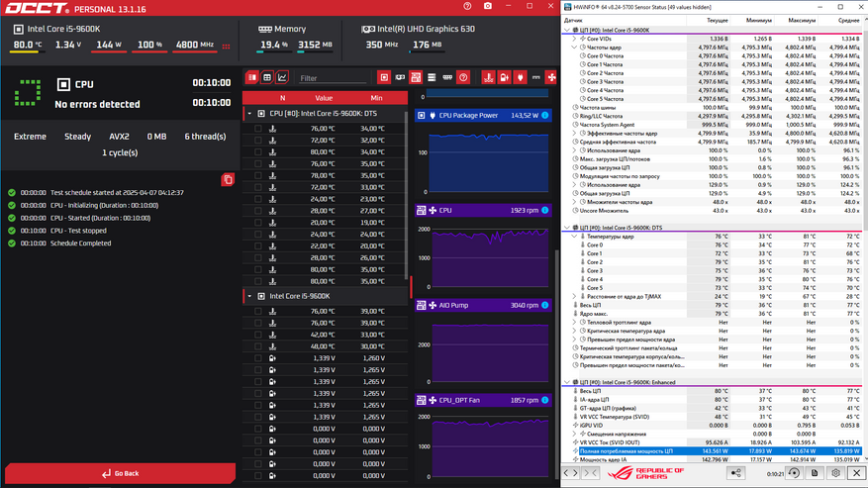Viewport: 868px width, 488px height.
Task: Collapse the ЦП [#0] DTS section in HWiNFO
Action: [566, 228]
